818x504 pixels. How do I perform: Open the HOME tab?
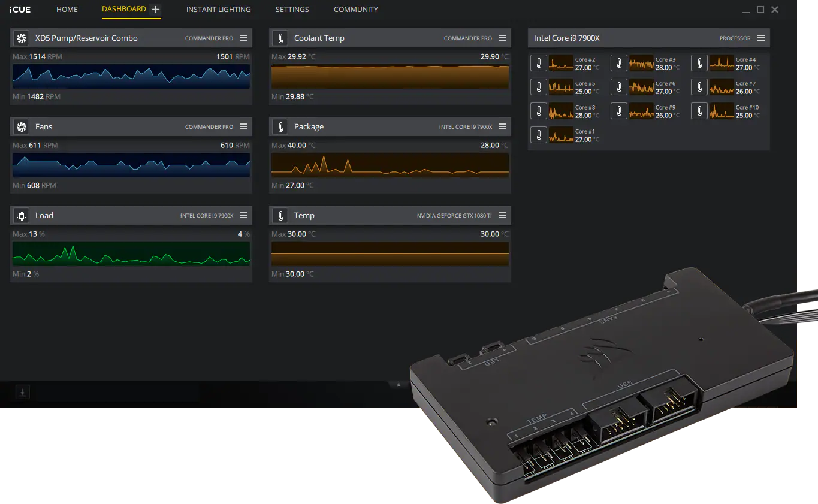point(67,10)
